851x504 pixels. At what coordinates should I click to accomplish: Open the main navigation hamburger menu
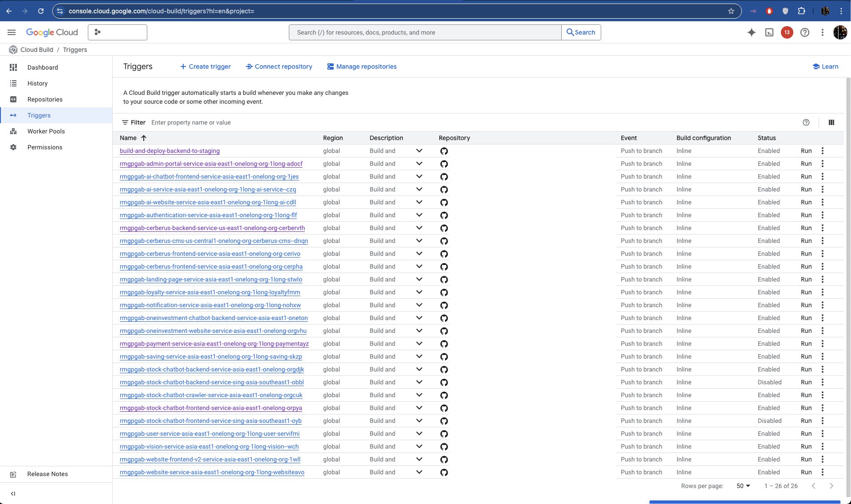(12, 32)
